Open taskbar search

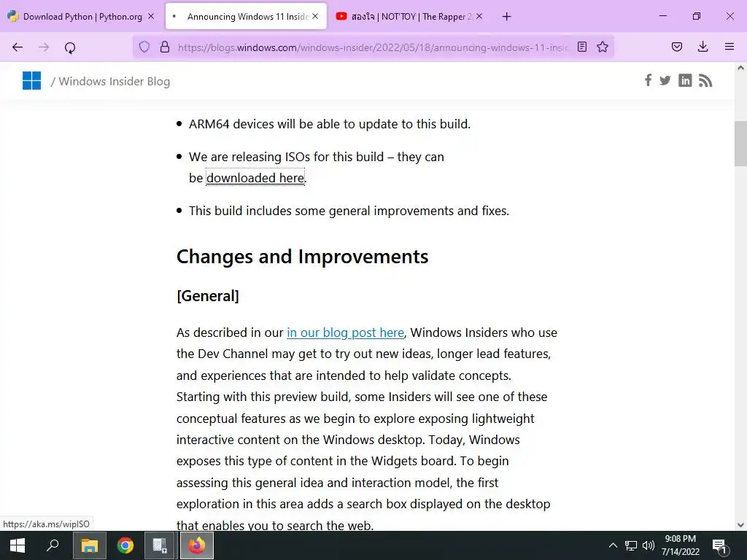click(x=53, y=545)
